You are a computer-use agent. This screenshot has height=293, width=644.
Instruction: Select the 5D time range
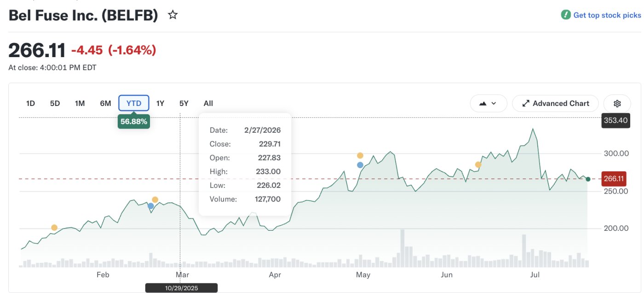pyautogui.click(x=55, y=103)
